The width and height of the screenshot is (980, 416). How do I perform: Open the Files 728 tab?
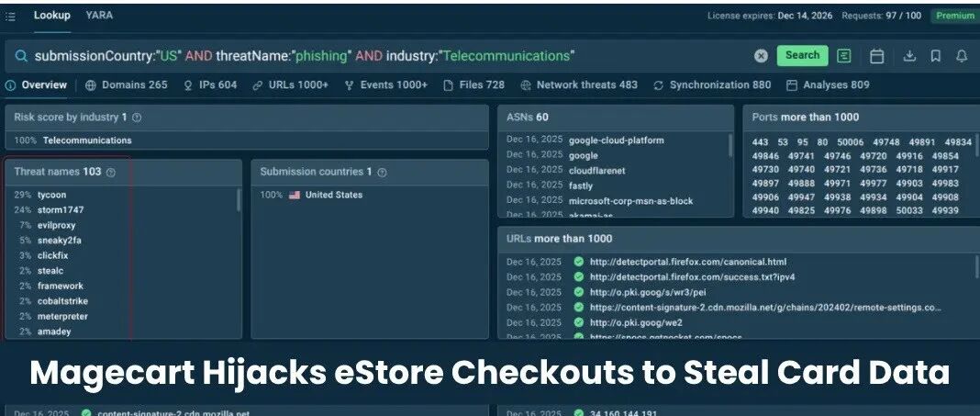pos(473,85)
